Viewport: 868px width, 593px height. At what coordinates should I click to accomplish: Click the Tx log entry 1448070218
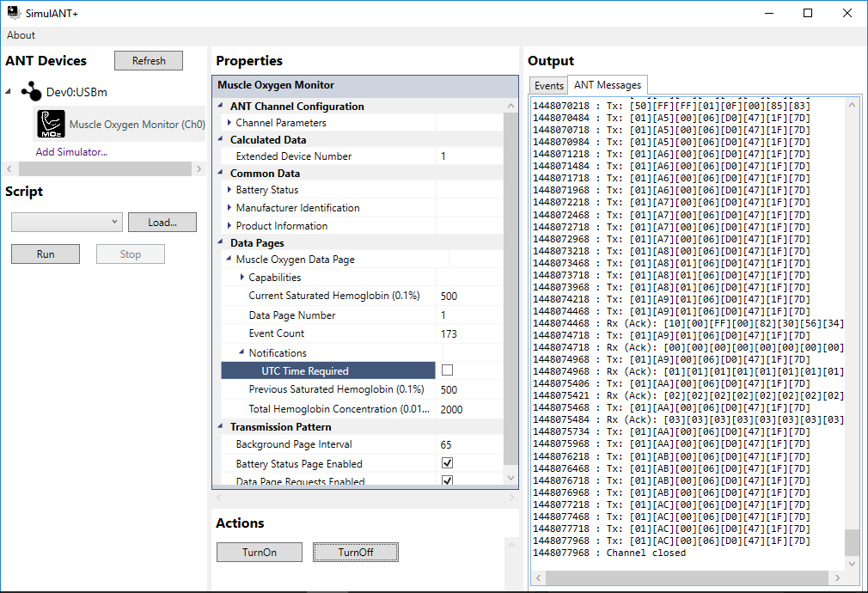click(671, 106)
